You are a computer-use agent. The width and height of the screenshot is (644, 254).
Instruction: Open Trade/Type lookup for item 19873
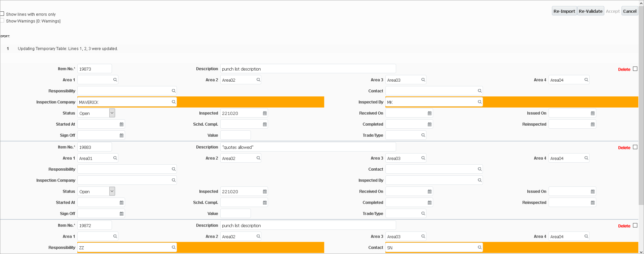point(423,135)
